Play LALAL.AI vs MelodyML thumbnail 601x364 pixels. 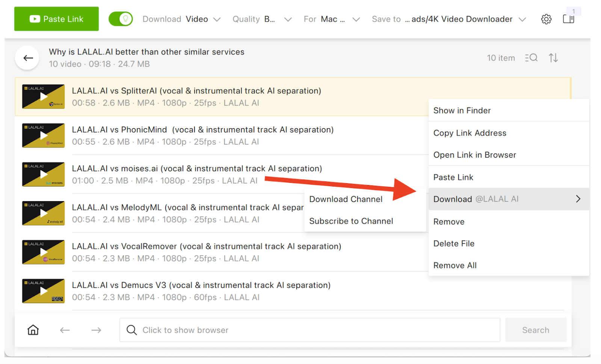[x=43, y=213]
